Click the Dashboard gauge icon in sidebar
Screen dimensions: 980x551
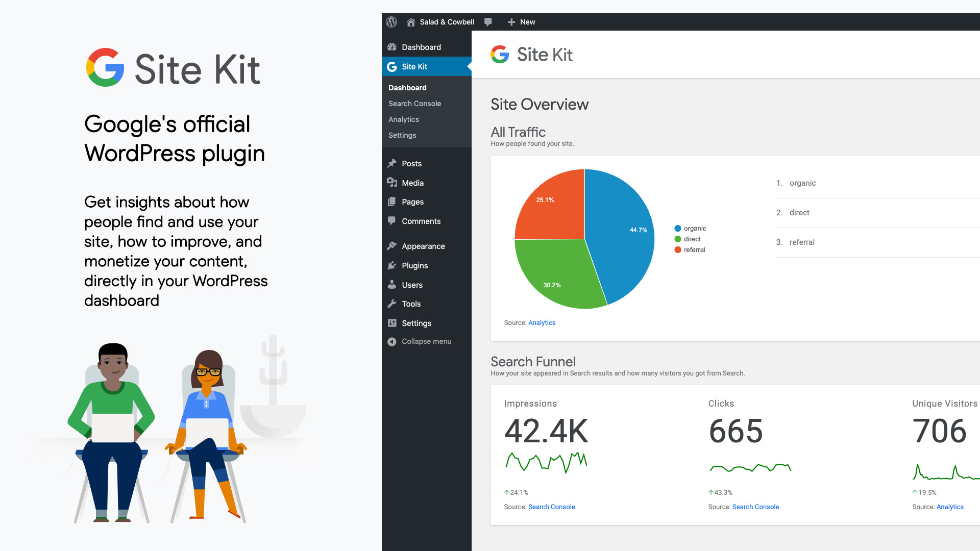point(392,47)
